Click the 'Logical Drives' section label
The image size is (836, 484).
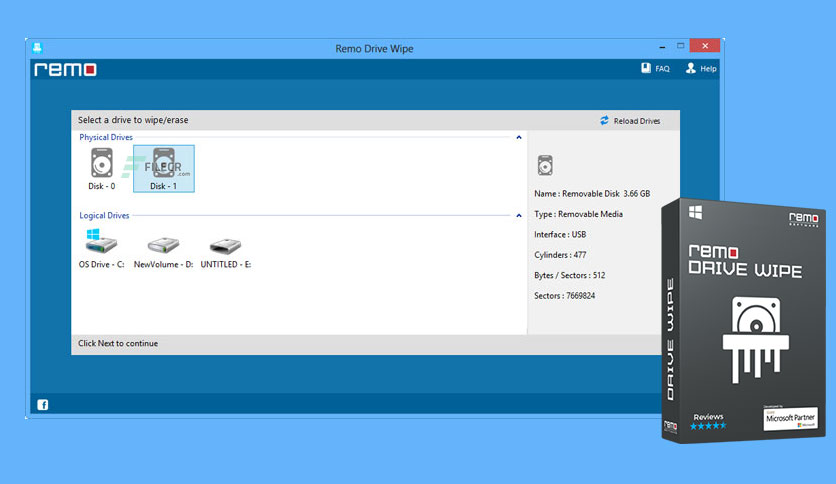[104, 215]
